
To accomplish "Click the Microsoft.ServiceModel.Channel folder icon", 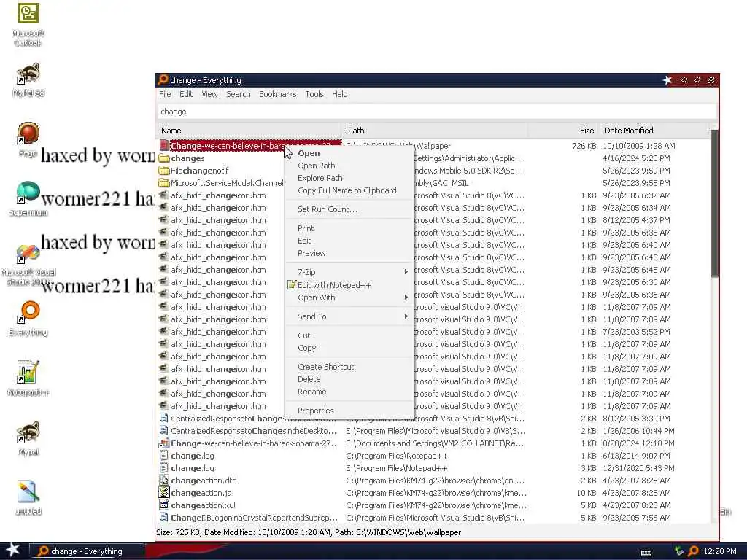I will point(164,183).
